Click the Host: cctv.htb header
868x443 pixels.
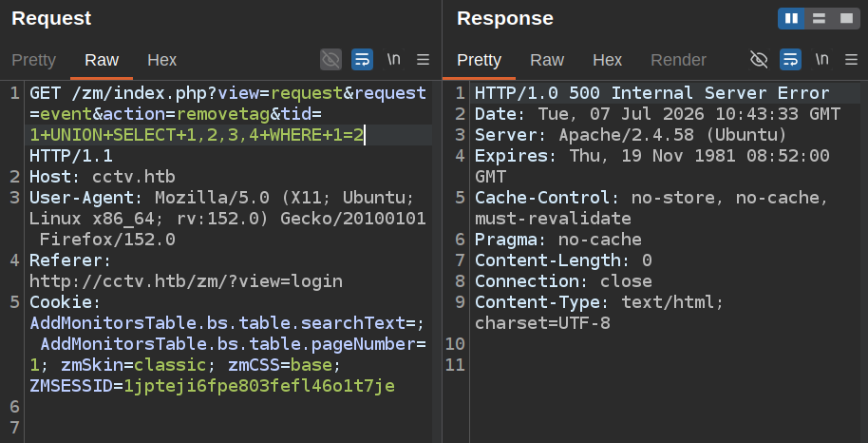point(103,177)
